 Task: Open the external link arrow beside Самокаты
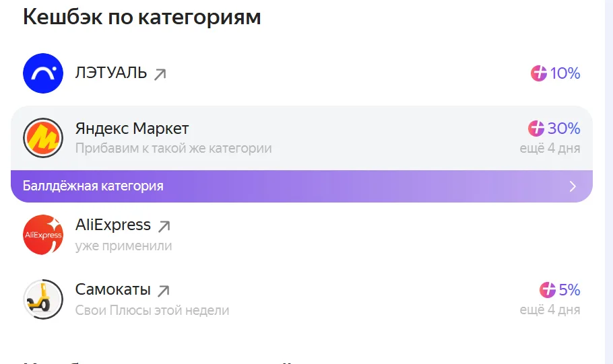(164, 290)
